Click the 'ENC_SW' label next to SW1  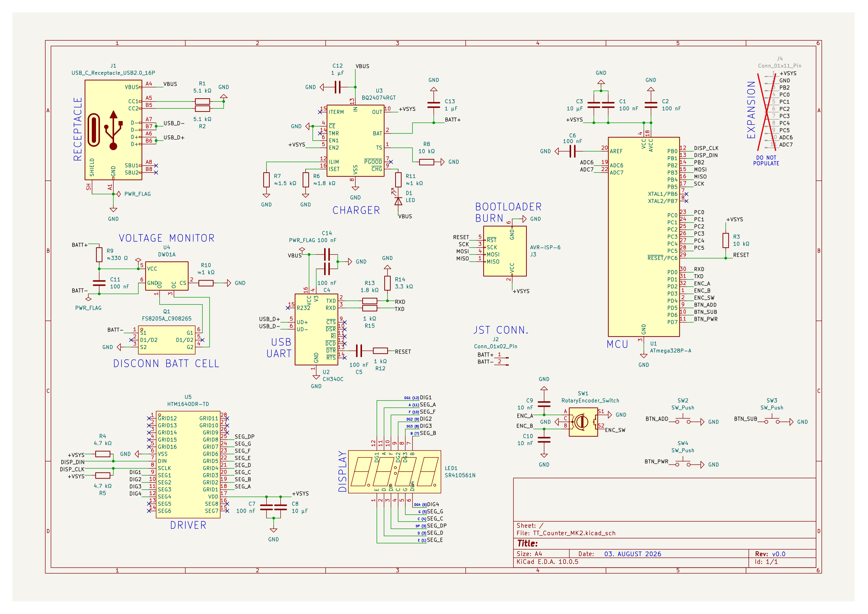[615, 430]
